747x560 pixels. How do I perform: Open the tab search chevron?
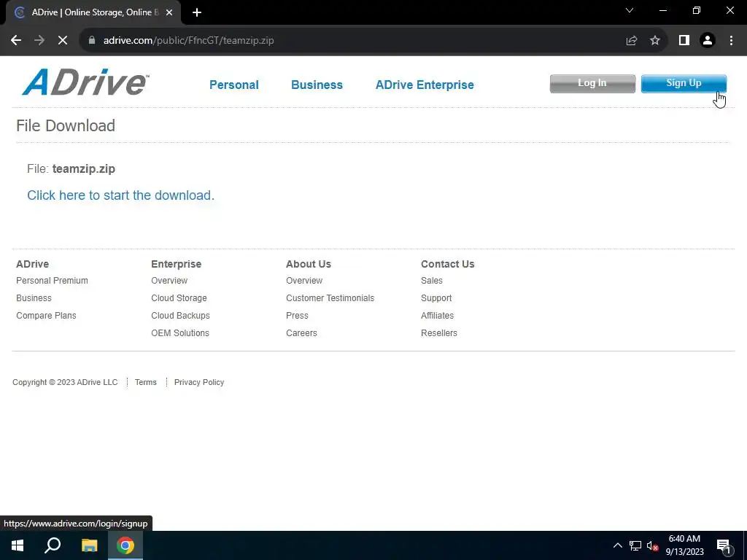pos(630,10)
